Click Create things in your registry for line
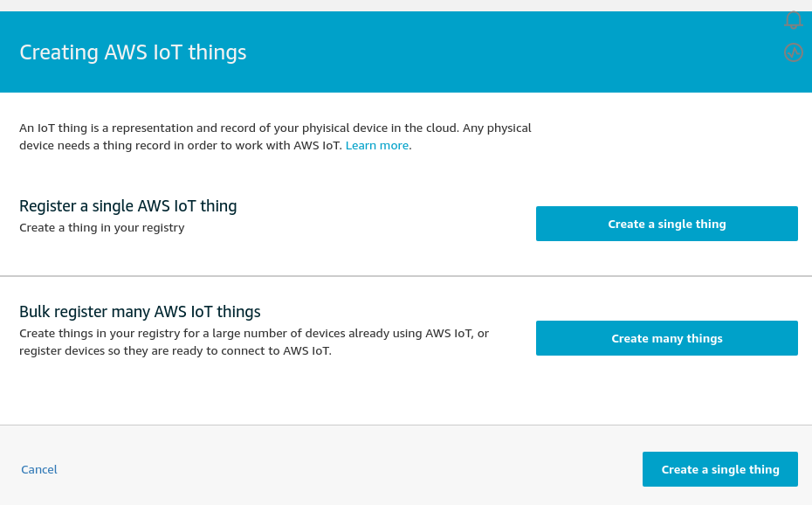 click(254, 333)
